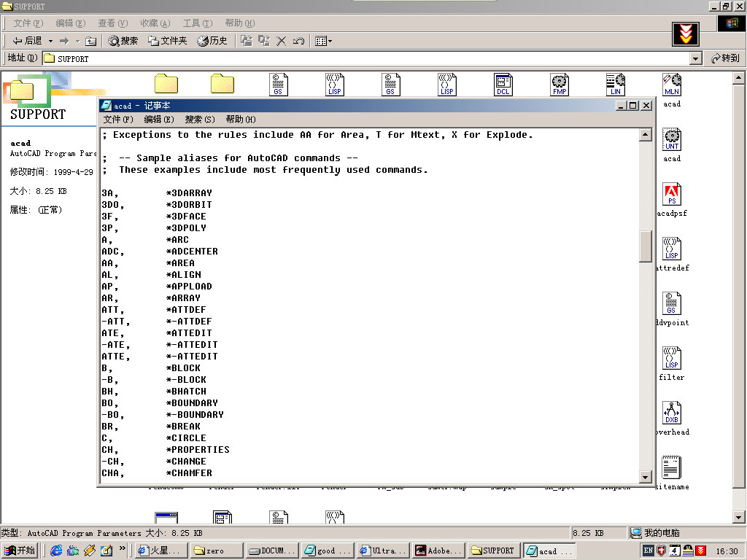The width and height of the screenshot is (747, 560).
Task: Switch to the Adobe... taskbar button
Action: (439, 551)
